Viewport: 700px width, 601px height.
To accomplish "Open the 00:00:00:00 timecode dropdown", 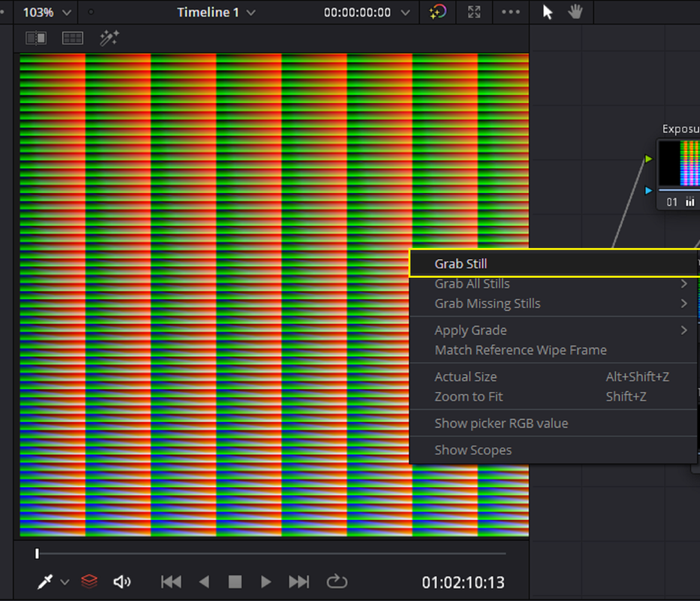I will click(x=367, y=13).
